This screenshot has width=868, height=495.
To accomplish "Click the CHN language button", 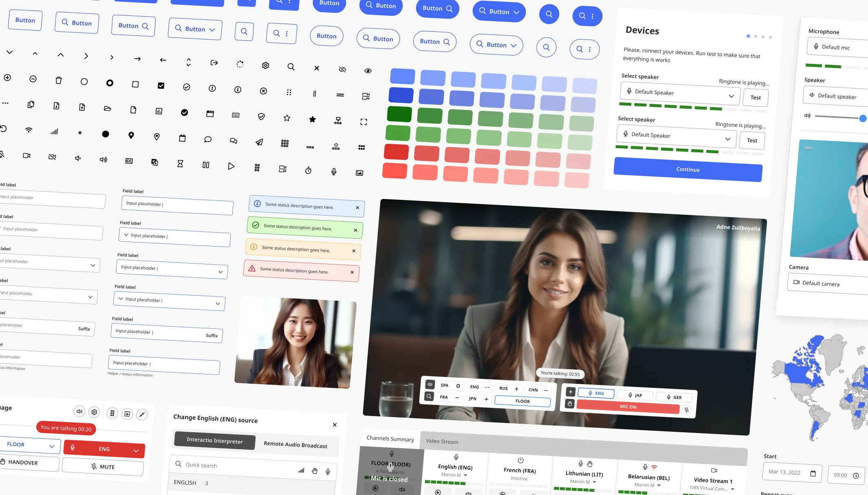I will [x=538, y=390].
